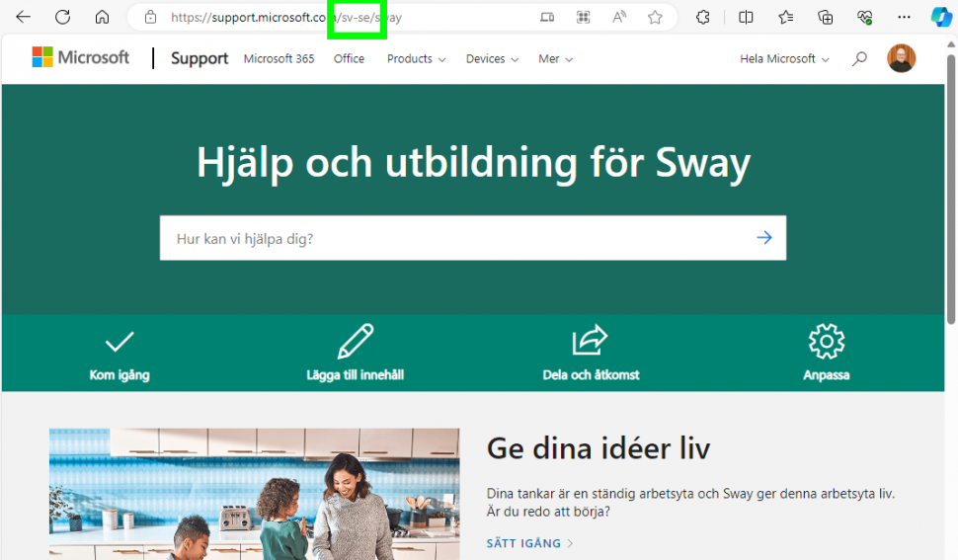Open site search magnifier icon
Image resolution: width=958 pixels, height=560 pixels.
point(859,58)
